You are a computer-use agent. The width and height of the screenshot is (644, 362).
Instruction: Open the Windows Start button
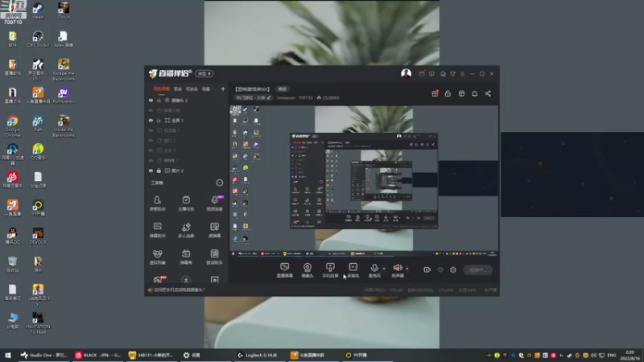pyautogui.click(x=8, y=355)
